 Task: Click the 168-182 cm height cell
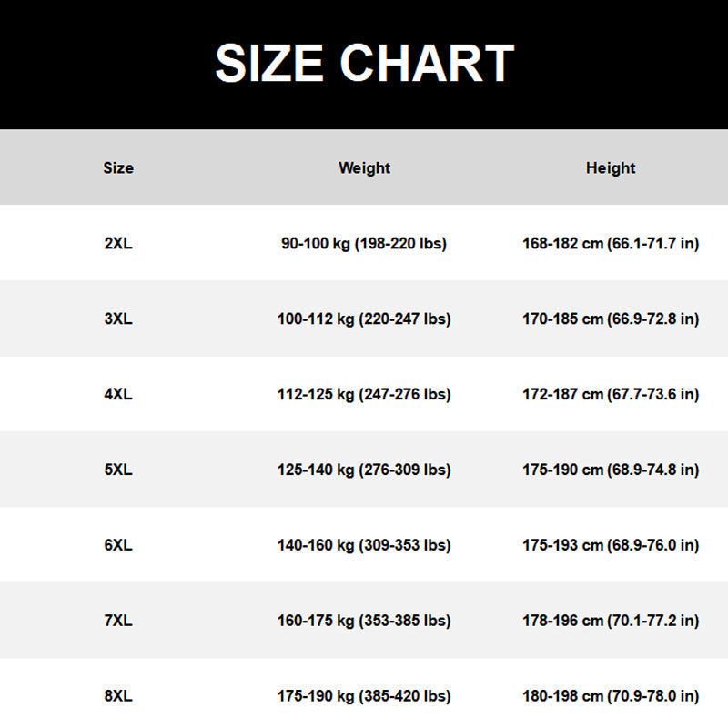click(611, 244)
